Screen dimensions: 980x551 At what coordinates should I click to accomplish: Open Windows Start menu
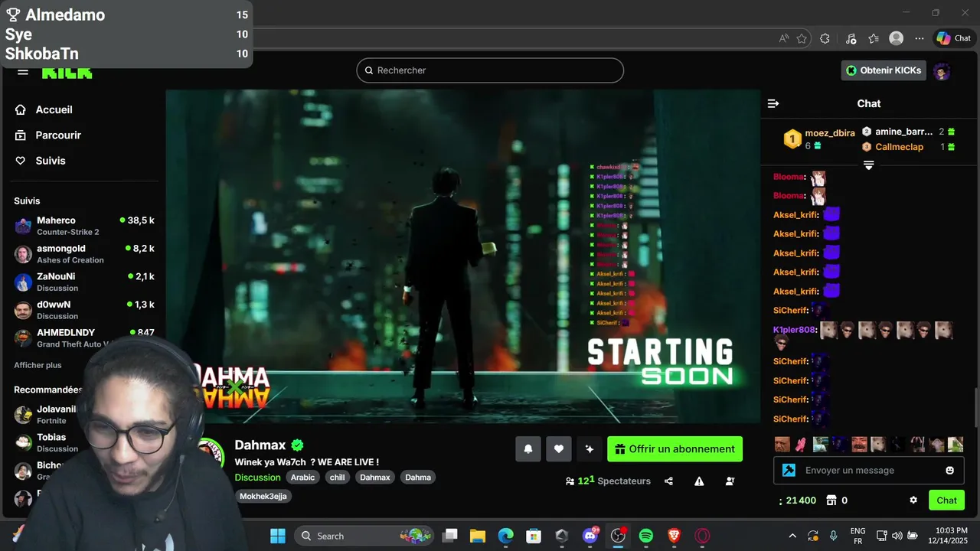click(278, 536)
